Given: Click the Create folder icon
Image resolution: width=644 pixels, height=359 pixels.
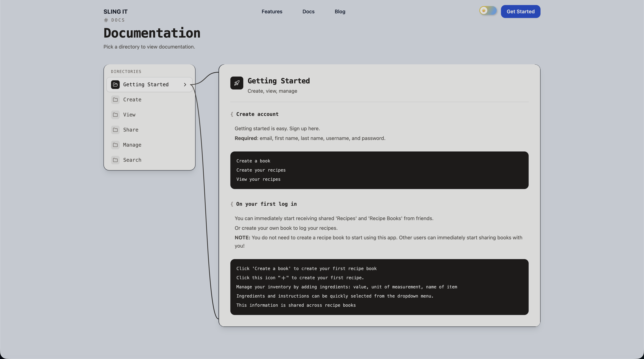Looking at the screenshot, I should (115, 100).
